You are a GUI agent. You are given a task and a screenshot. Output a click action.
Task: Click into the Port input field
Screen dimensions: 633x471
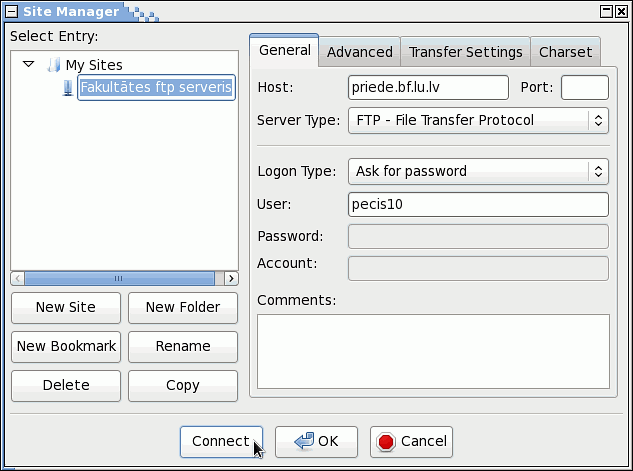tap(585, 87)
